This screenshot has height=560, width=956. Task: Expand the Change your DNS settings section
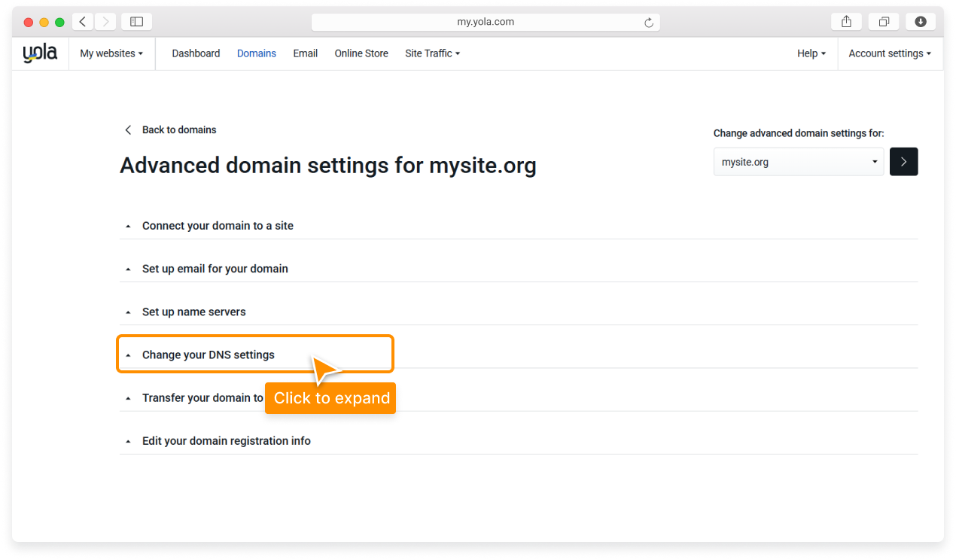208,354
